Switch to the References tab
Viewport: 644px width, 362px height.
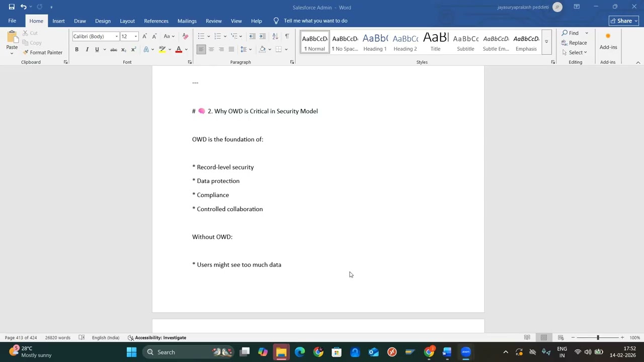click(x=156, y=21)
